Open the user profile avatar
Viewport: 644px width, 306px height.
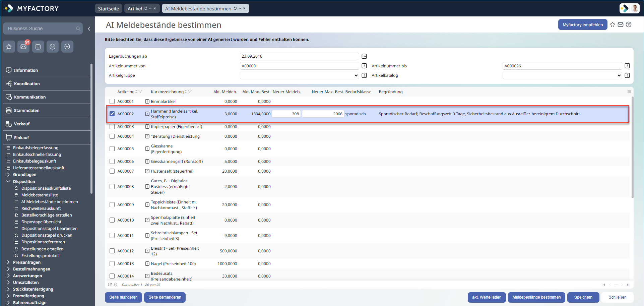[635, 8]
